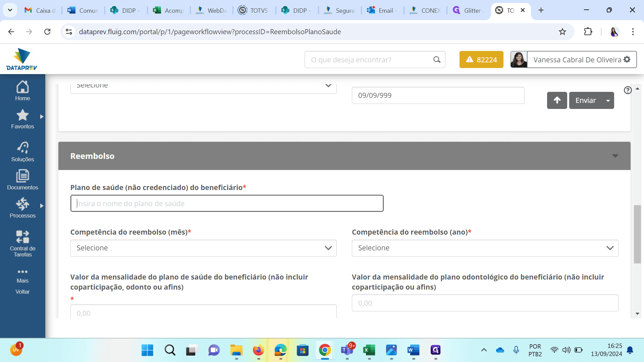View site information icon

69,32
